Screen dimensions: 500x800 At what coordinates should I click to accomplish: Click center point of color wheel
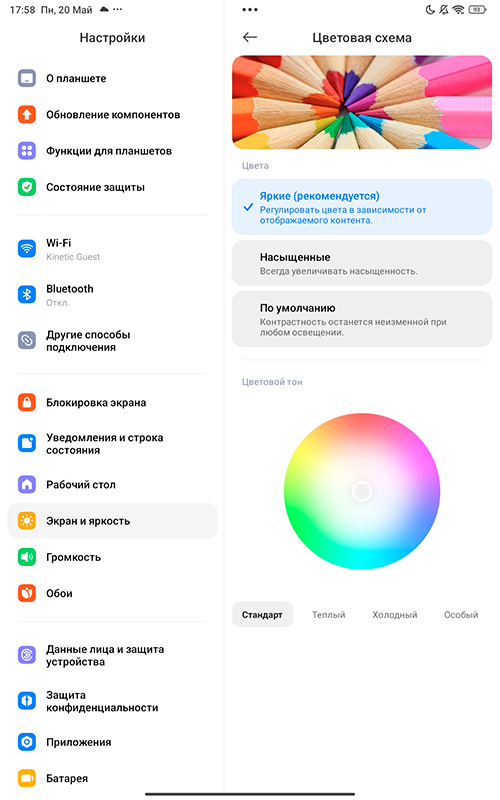pos(362,491)
